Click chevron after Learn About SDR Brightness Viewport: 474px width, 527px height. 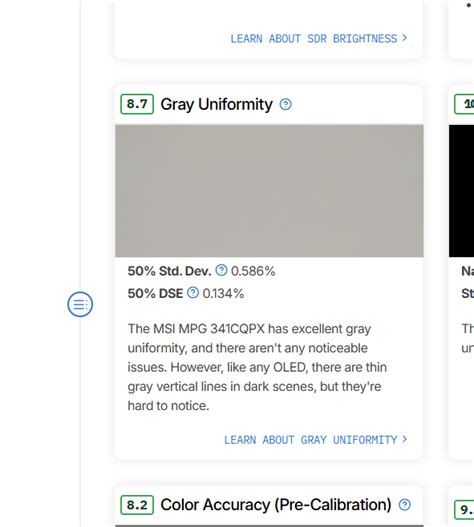[x=404, y=38]
